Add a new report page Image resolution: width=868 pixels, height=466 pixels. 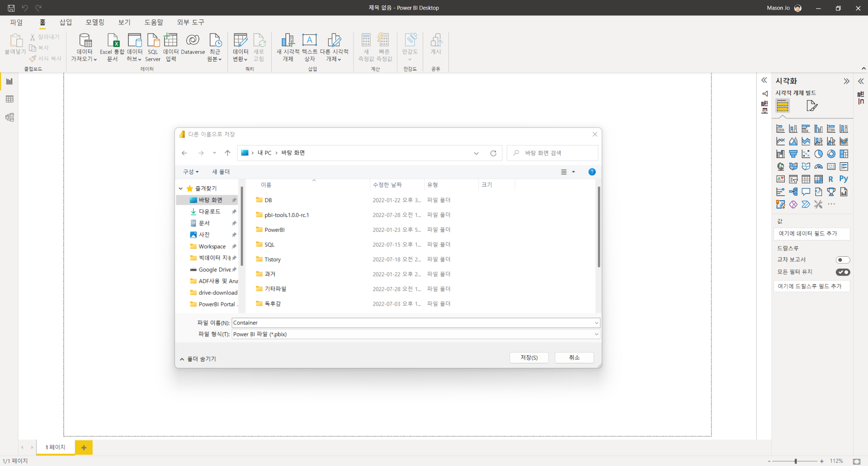point(84,447)
